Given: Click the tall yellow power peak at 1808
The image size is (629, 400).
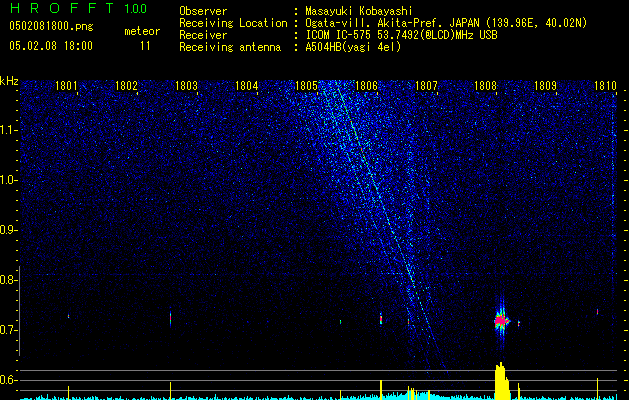Looking at the screenshot, I should 501,381.
